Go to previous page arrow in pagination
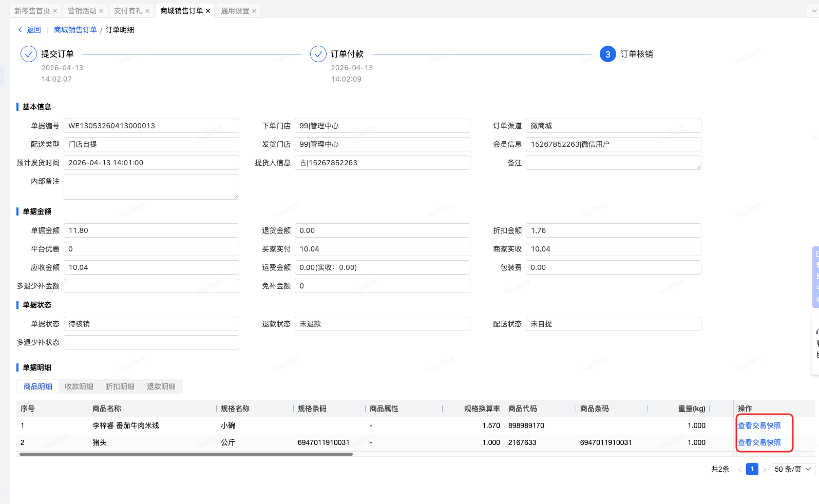Viewport: 819px width, 504px height. tap(740, 469)
